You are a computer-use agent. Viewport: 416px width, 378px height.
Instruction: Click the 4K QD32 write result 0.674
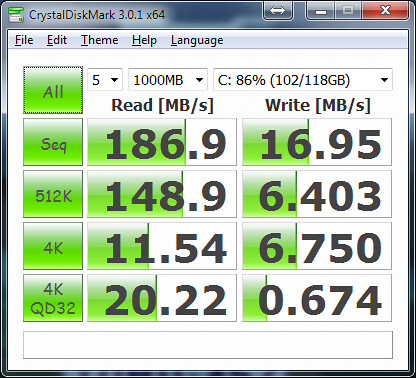tap(317, 298)
